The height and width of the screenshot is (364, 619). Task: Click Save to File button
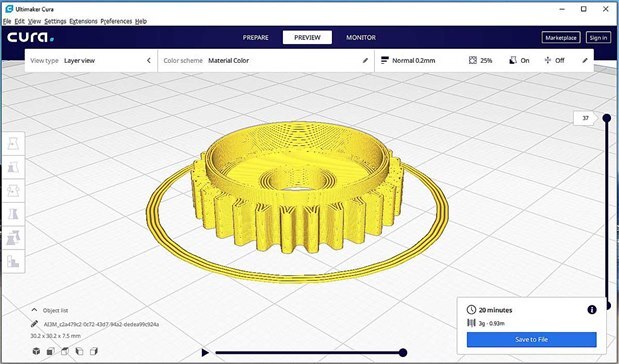531,340
